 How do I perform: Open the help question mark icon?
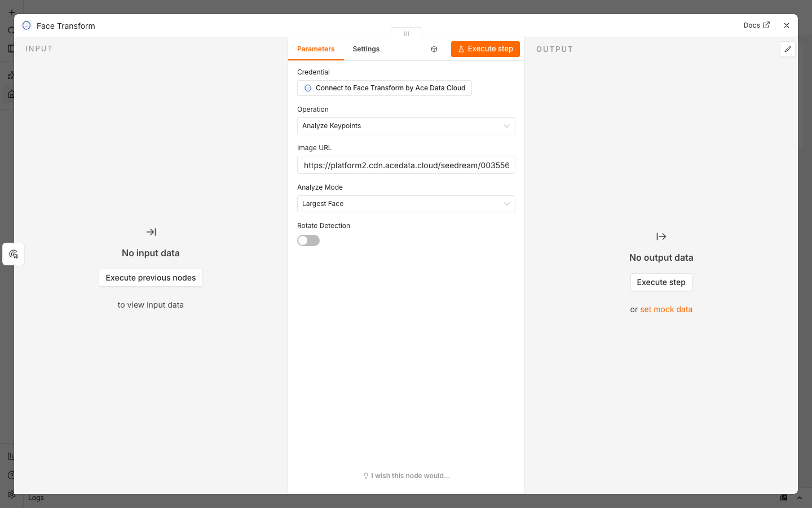point(11,475)
